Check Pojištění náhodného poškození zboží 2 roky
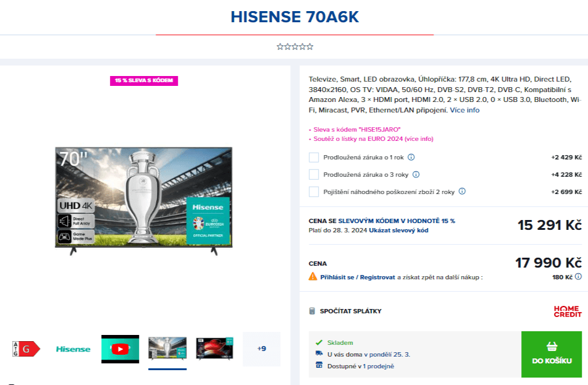The height and width of the screenshot is (385, 588). click(x=314, y=192)
